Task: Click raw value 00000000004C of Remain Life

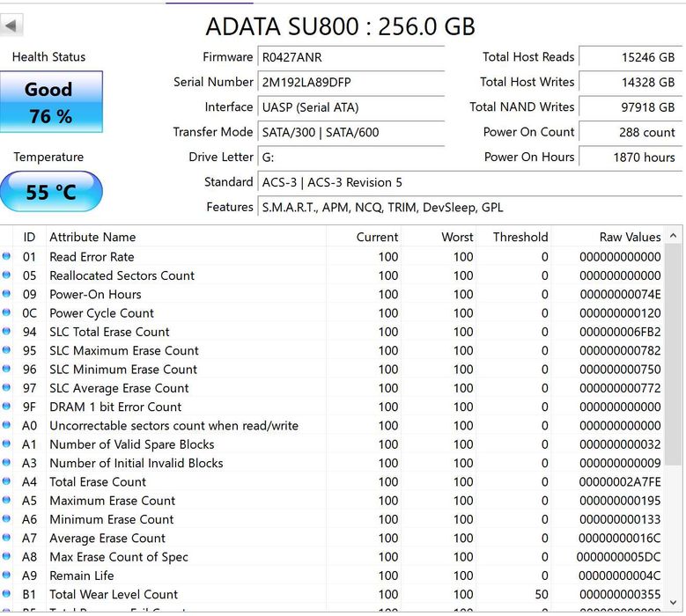Action: [x=620, y=576]
